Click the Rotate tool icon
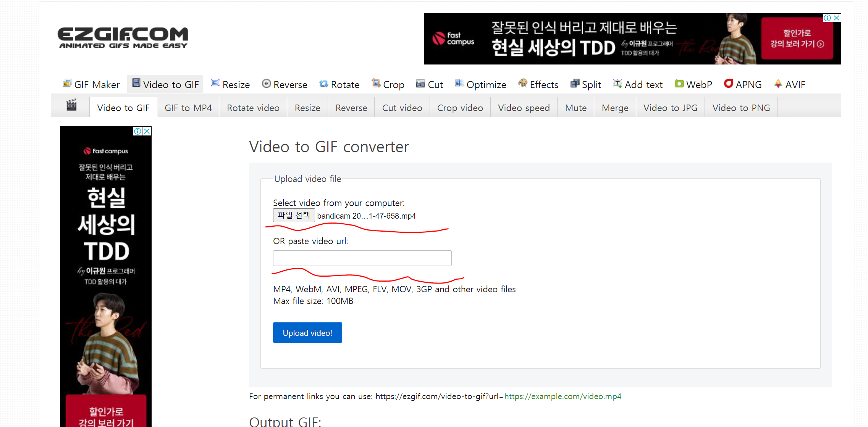This screenshot has width=868, height=427. coord(324,84)
